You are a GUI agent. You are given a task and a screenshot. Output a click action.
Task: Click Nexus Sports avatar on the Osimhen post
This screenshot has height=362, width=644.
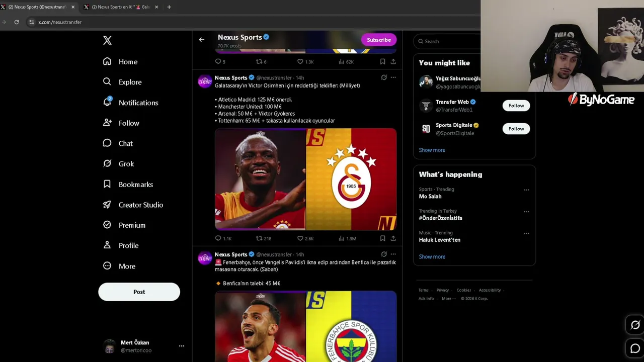tap(205, 81)
